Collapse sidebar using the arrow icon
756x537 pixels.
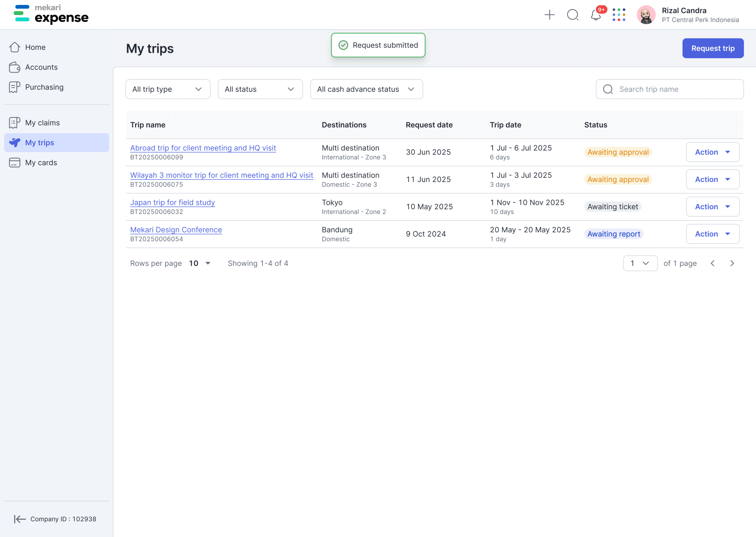(x=19, y=519)
